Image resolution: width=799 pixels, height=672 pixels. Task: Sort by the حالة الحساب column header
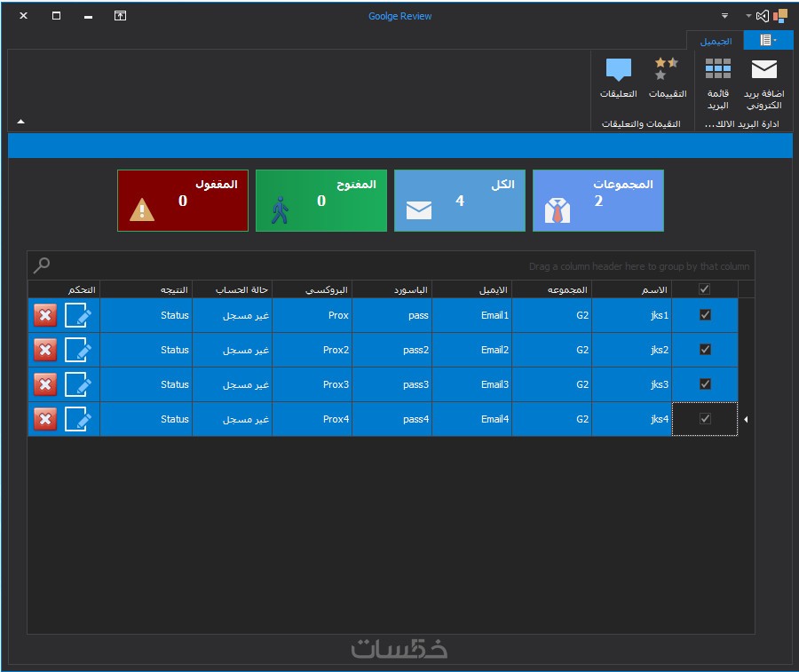tap(233, 289)
